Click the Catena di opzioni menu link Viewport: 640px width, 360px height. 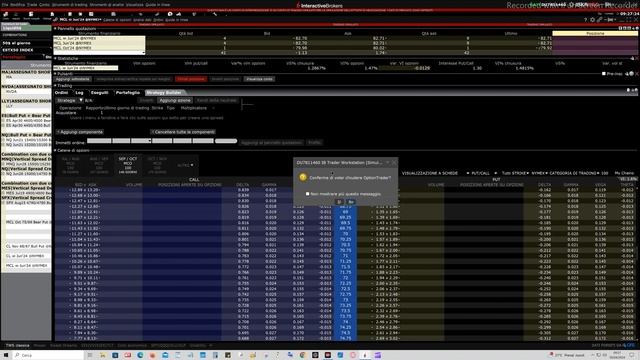click(116, 20)
